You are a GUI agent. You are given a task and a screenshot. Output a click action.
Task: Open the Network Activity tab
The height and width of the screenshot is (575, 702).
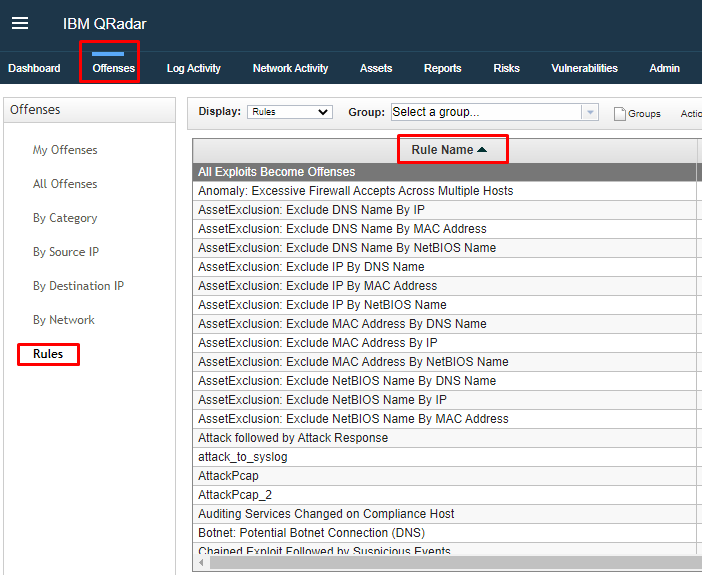point(290,68)
